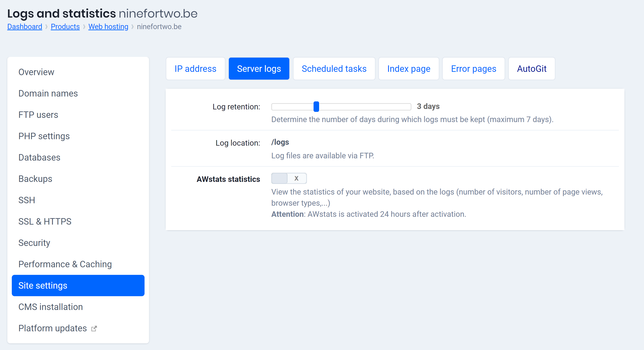This screenshot has width=644, height=350.
Task: Open CMS installation in sidebar
Action: (x=78, y=307)
